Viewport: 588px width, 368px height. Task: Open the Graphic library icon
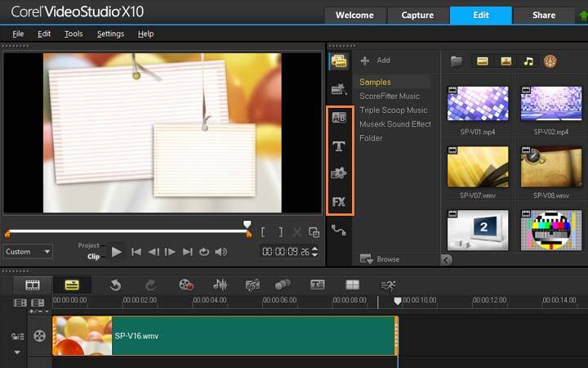(x=339, y=173)
